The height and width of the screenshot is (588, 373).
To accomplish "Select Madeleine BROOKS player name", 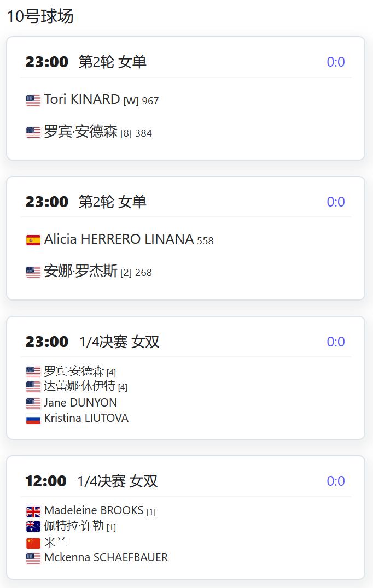I will (94, 510).
